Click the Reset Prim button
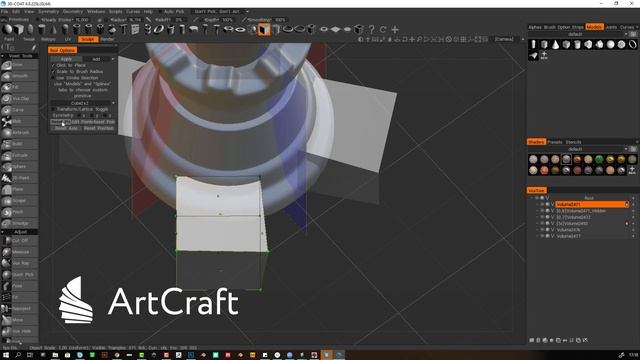Screen dimensions: 640x360 point(105,122)
